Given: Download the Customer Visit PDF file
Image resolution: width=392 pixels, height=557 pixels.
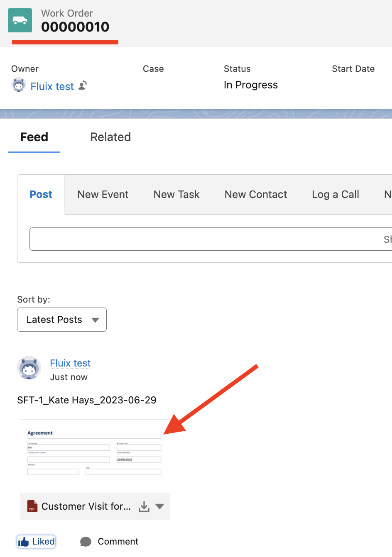Looking at the screenshot, I should 144,506.
